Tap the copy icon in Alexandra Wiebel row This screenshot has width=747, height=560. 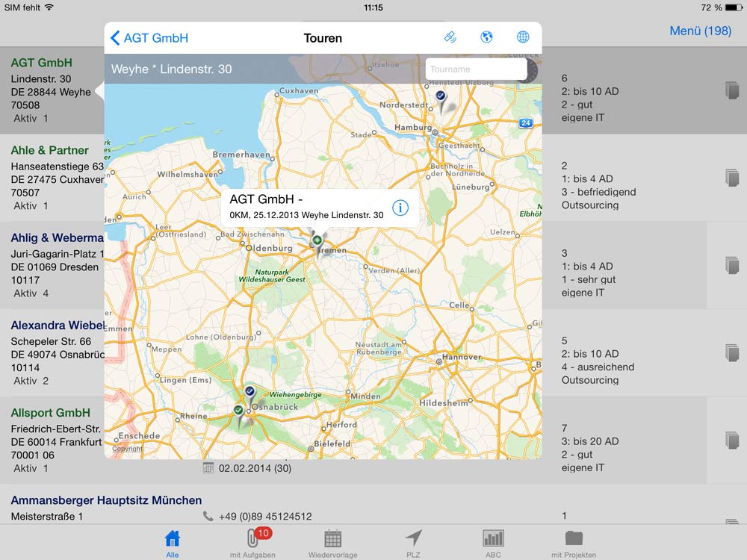(x=732, y=353)
